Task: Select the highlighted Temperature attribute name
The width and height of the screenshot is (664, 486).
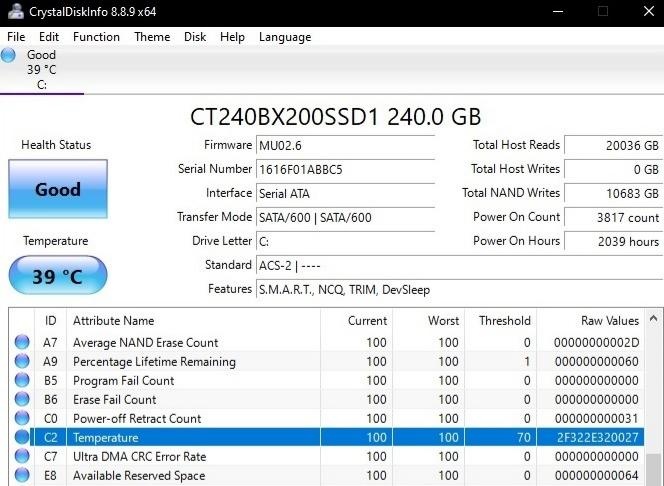Action: tap(105, 437)
